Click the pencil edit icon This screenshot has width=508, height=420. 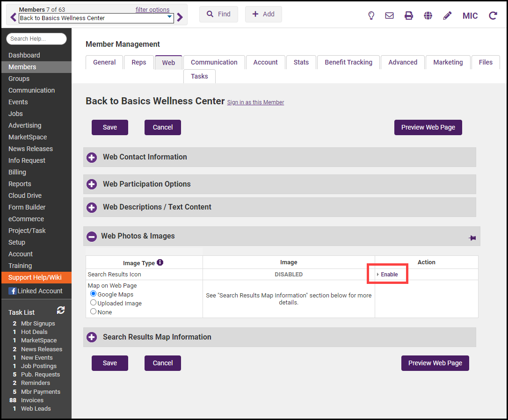pyautogui.click(x=447, y=15)
